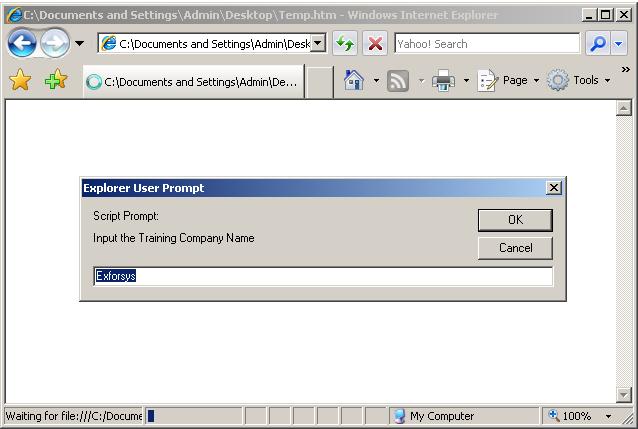Expand the address bar dropdown
The height and width of the screenshot is (429, 638).
pos(318,43)
